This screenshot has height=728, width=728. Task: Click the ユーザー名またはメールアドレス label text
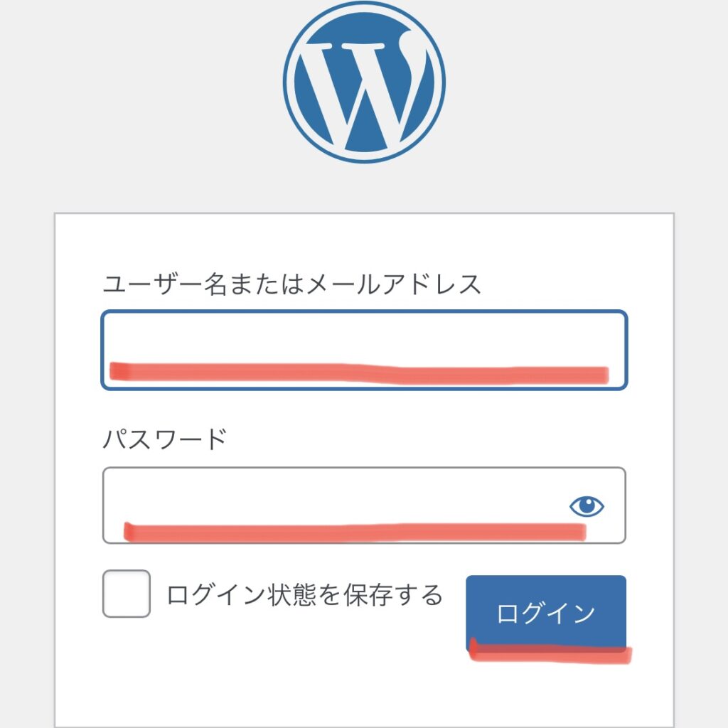[x=291, y=284]
